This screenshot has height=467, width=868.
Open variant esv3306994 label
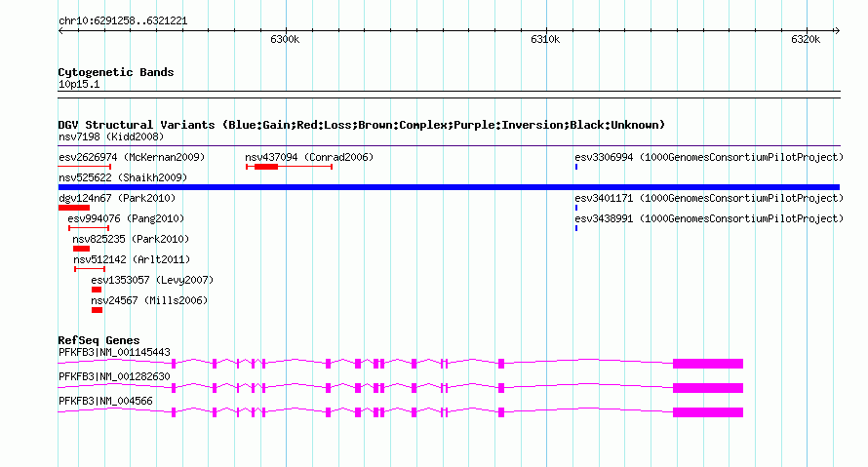[709, 157]
